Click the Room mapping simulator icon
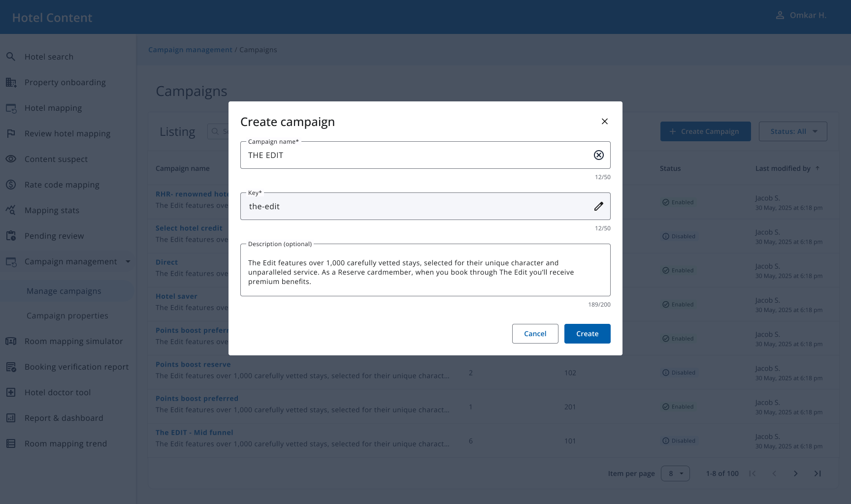851x504 pixels. coord(11,341)
